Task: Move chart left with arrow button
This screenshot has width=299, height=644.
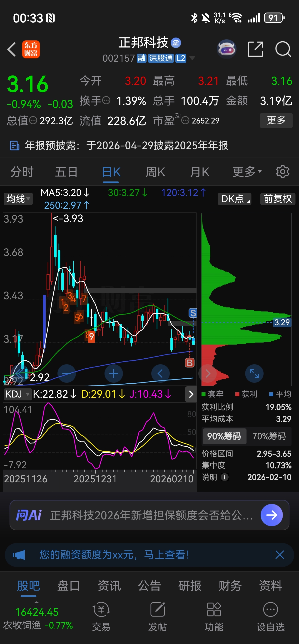Action: click(x=160, y=373)
